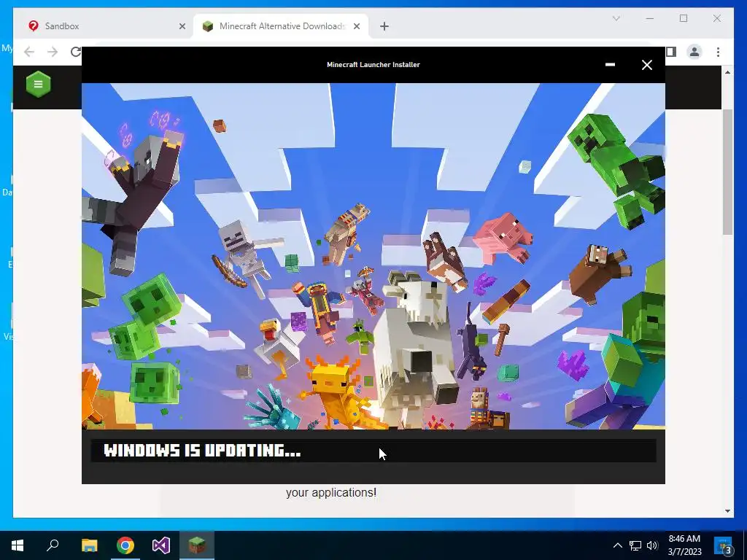This screenshot has height=560, width=747.
Task: Go back in Chrome
Action: tap(29, 52)
